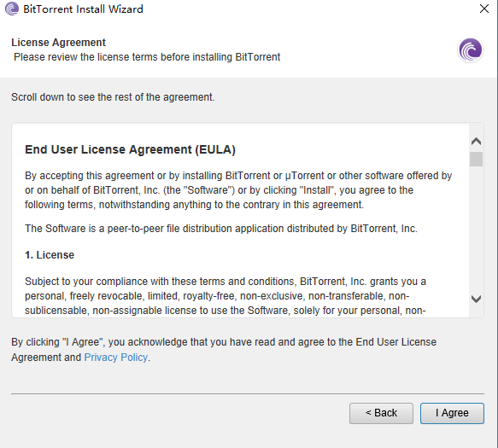
Task: Click the "License Agreement" bold header title
Action: pos(58,42)
